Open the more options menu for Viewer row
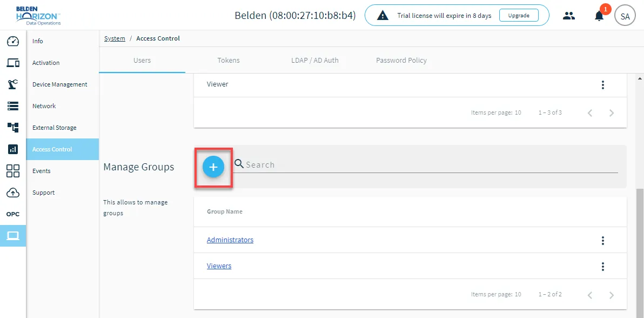This screenshot has height=318, width=644. point(602,85)
